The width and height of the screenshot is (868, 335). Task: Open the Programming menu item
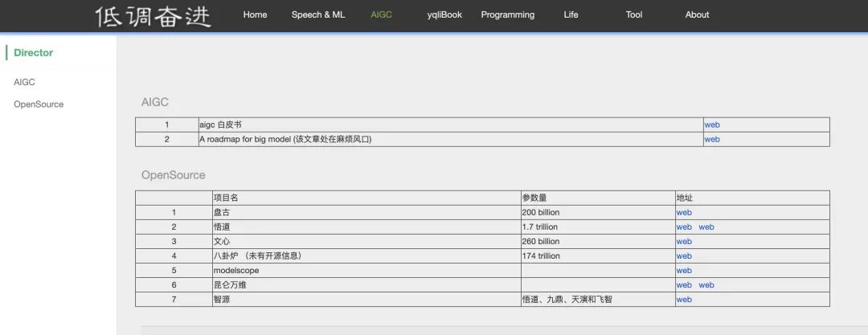click(x=508, y=15)
